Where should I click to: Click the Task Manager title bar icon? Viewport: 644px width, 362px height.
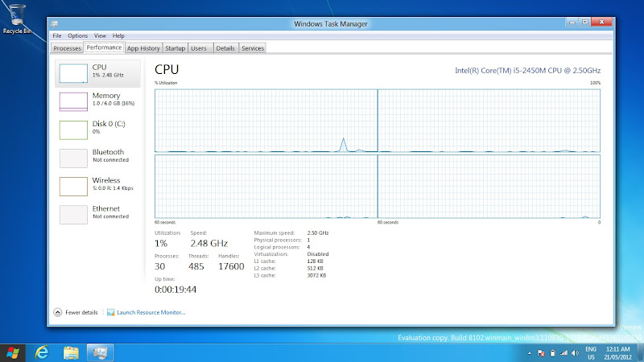(54, 24)
